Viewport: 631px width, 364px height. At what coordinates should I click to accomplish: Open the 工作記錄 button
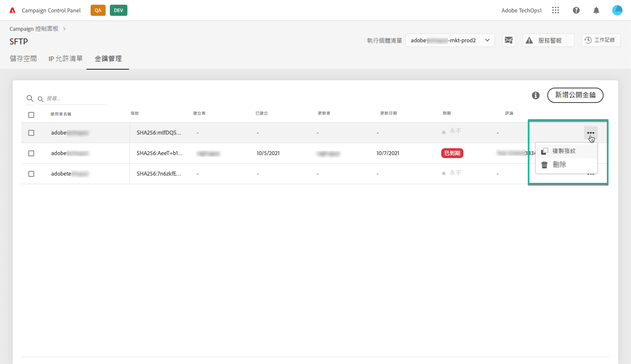point(601,40)
